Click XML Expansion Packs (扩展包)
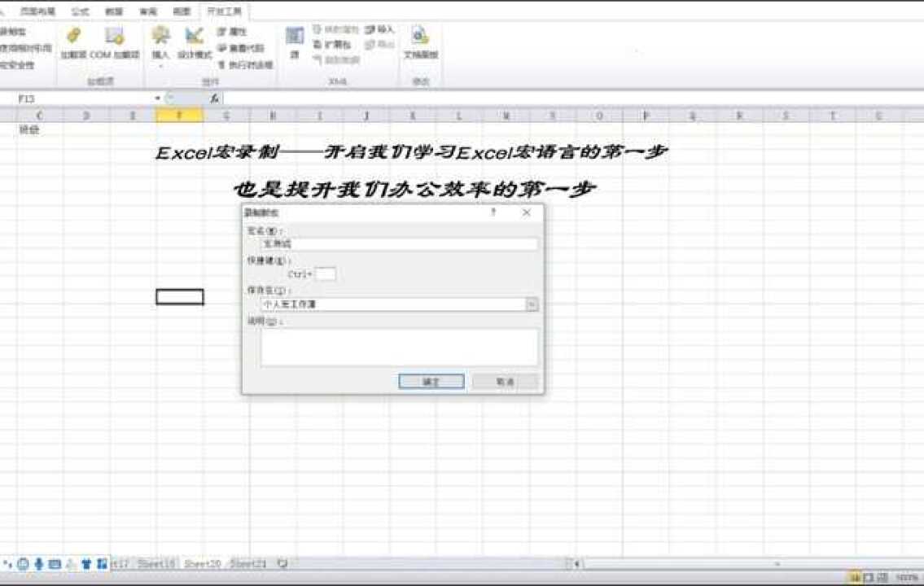Viewport: 924px width, 586px height. pyautogui.click(x=331, y=45)
